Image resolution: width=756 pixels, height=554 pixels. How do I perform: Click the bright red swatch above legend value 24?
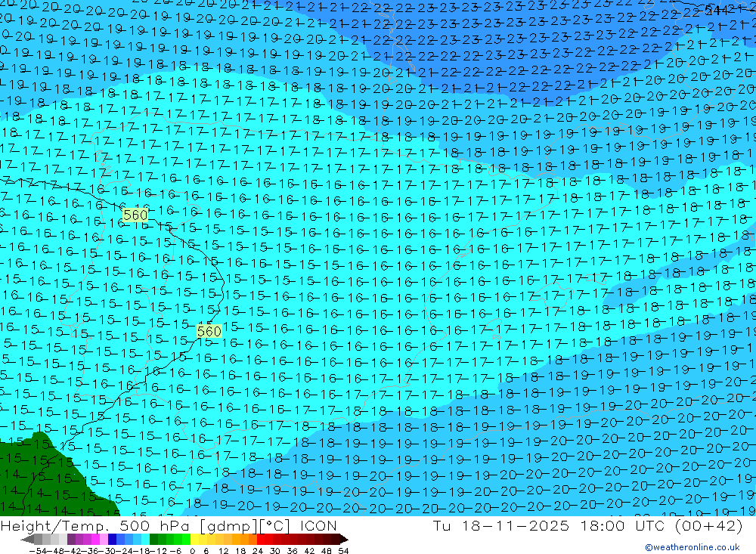point(261,539)
